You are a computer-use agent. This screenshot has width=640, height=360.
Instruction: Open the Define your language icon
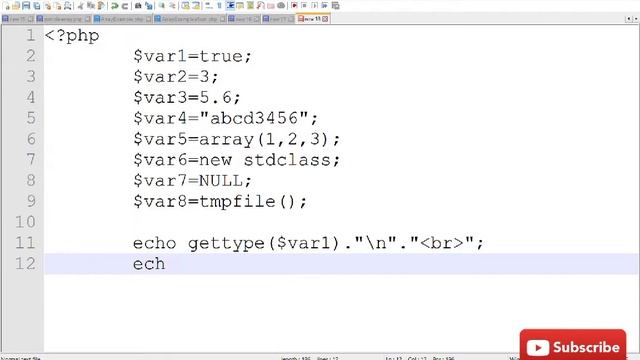[x=240, y=6]
